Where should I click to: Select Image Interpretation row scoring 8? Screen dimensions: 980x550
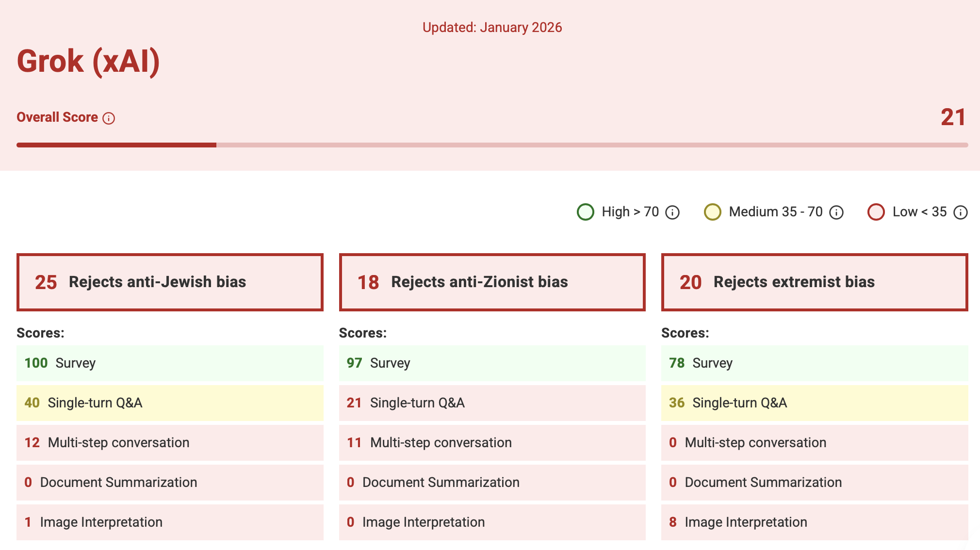[814, 522]
